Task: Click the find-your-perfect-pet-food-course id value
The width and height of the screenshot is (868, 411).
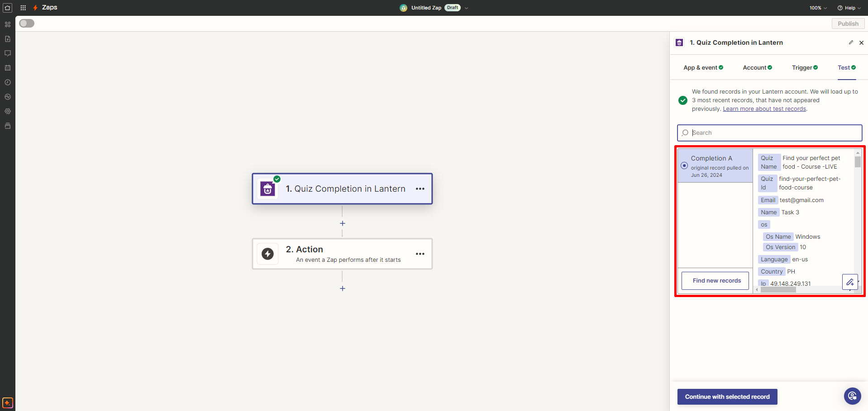Action: pos(810,183)
